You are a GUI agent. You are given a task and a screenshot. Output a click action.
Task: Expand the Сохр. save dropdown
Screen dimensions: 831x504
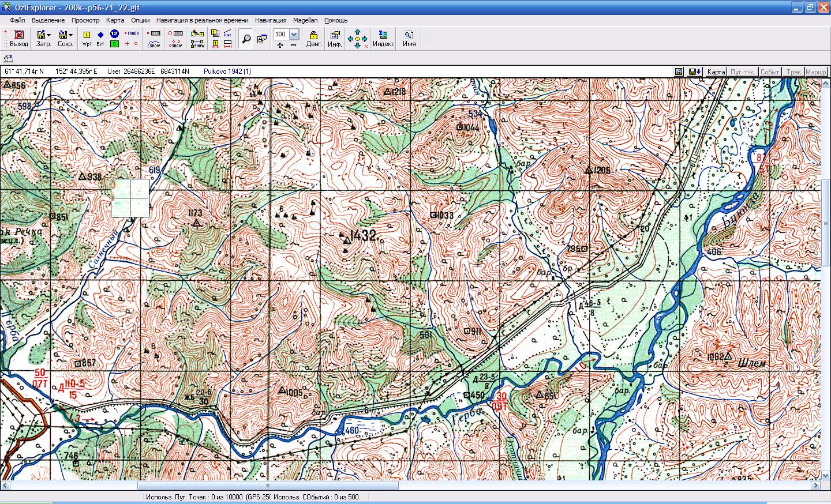tap(71, 35)
